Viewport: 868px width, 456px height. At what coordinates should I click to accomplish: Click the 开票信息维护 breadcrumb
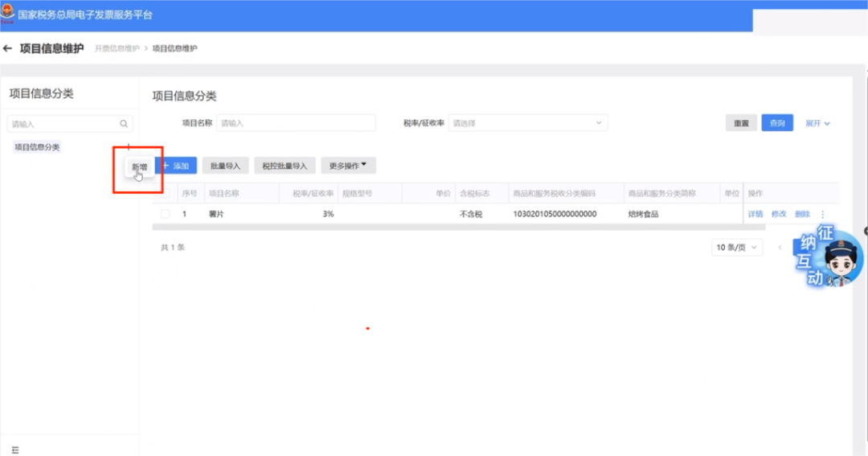pyautogui.click(x=117, y=49)
